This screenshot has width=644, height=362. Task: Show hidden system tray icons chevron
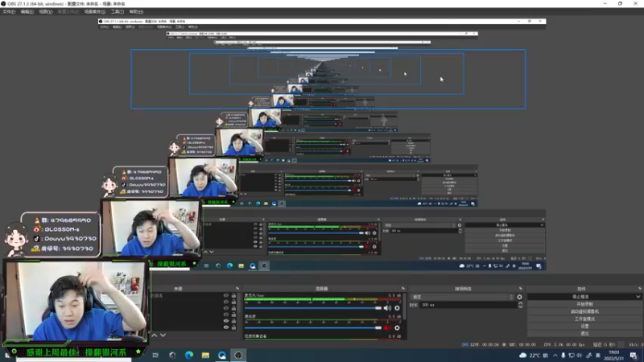[555, 356]
